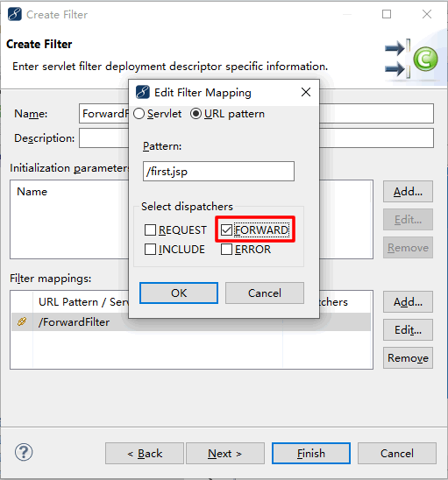Click Finish to create the filter
The height and width of the screenshot is (480, 448).
tap(311, 453)
